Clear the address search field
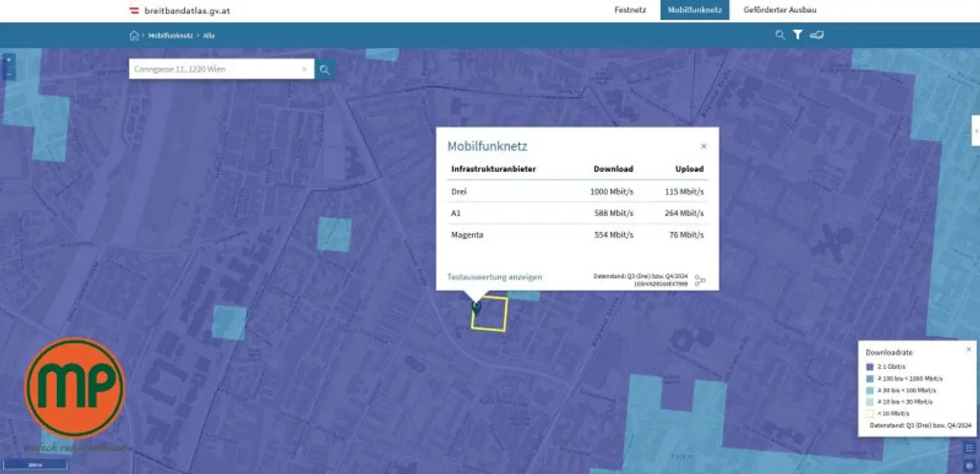 click(304, 70)
